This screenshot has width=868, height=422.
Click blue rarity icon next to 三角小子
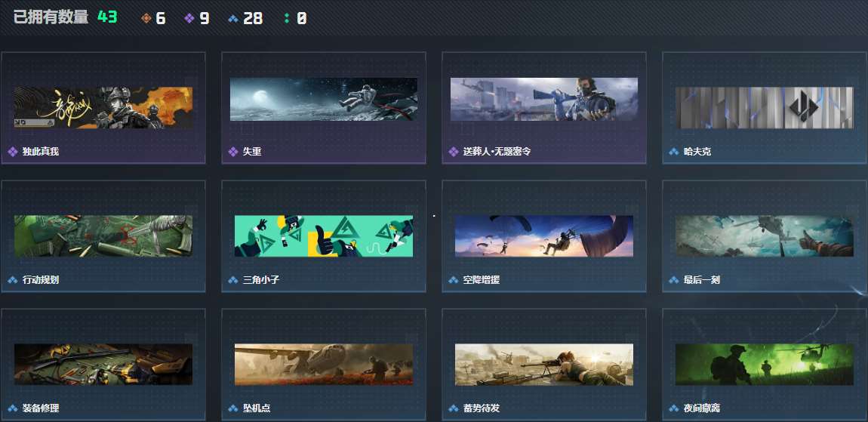[233, 279]
